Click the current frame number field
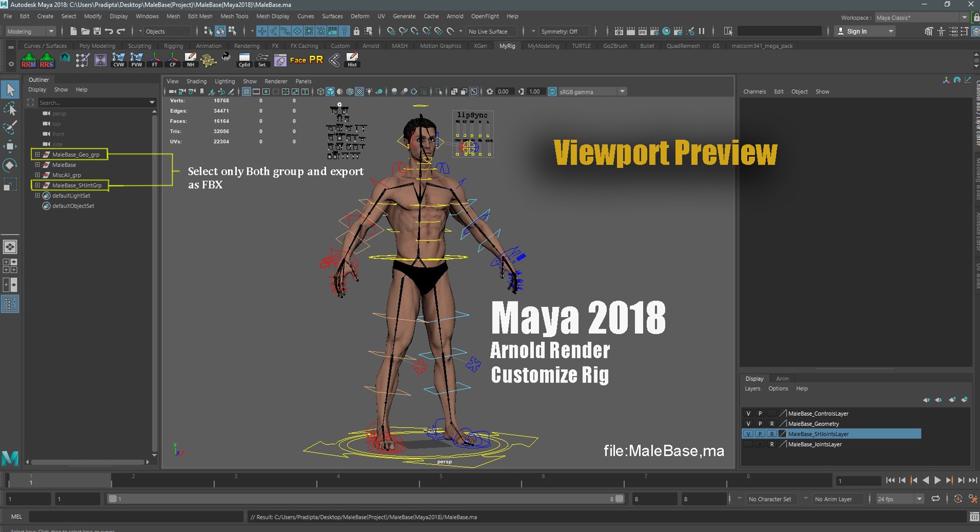980x532 pixels. pos(859,480)
